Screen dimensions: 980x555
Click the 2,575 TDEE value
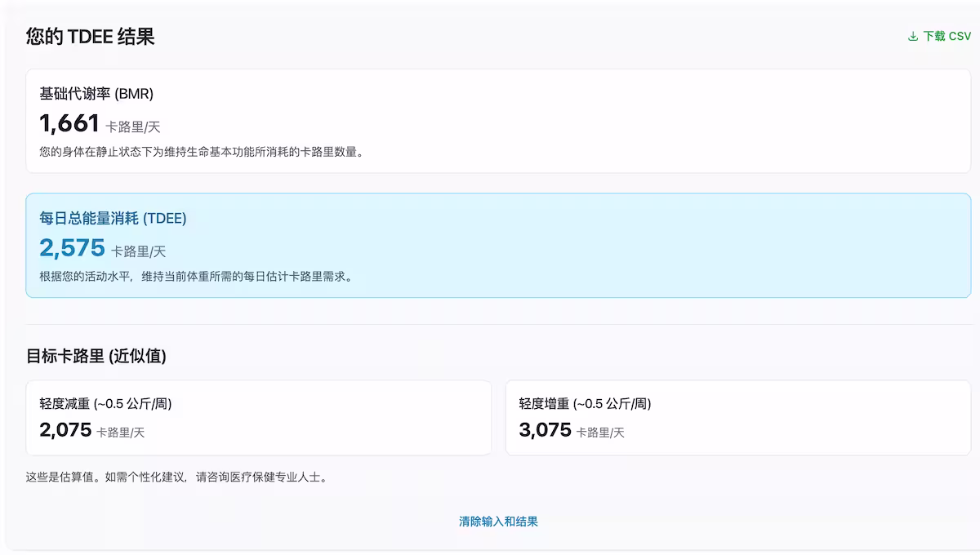point(72,247)
